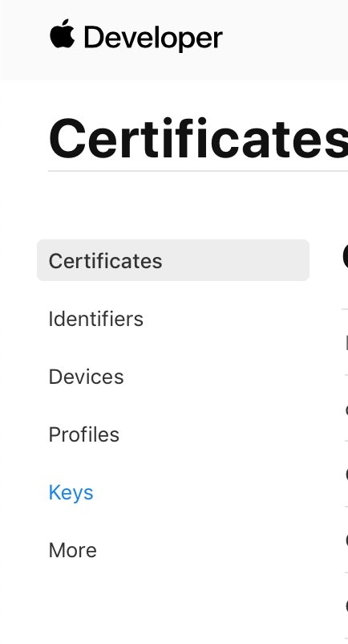The height and width of the screenshot is (644, 348).
Task: Open the More sidebar item
Action: (x=72, y=550)
